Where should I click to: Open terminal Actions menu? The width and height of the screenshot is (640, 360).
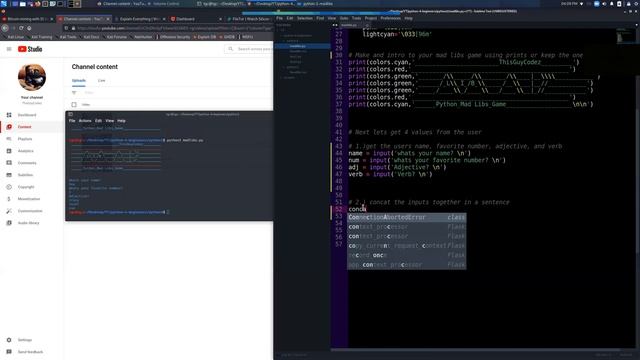click(85, 121)
